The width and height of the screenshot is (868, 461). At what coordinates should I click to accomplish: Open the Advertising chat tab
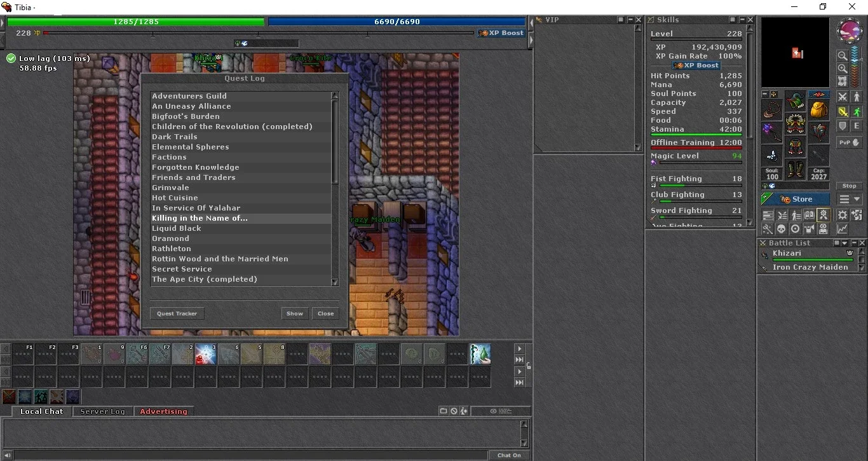point(163,411)
